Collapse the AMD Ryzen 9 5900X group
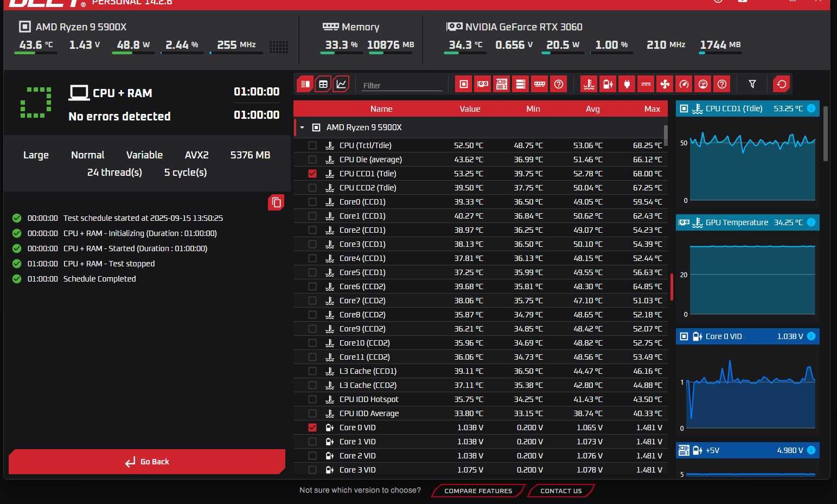The height and width of the screenshot is (504, 837). (302, 127)
